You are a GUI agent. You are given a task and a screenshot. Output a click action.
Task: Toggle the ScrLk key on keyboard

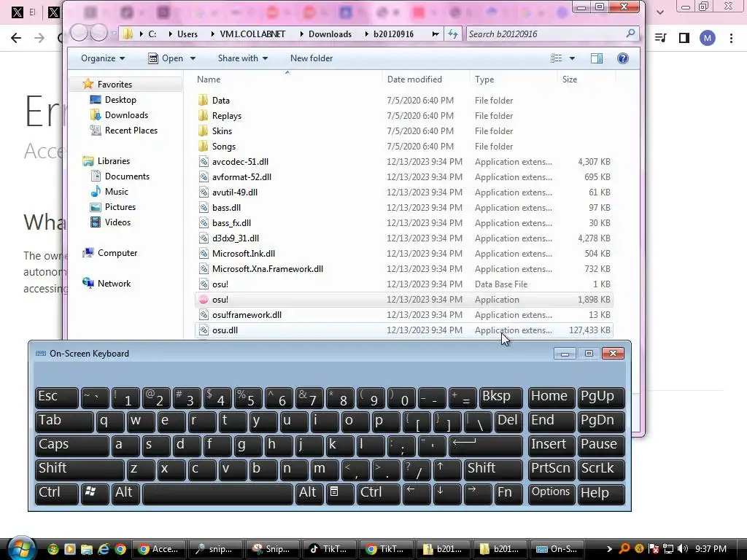tap(601, 470)
